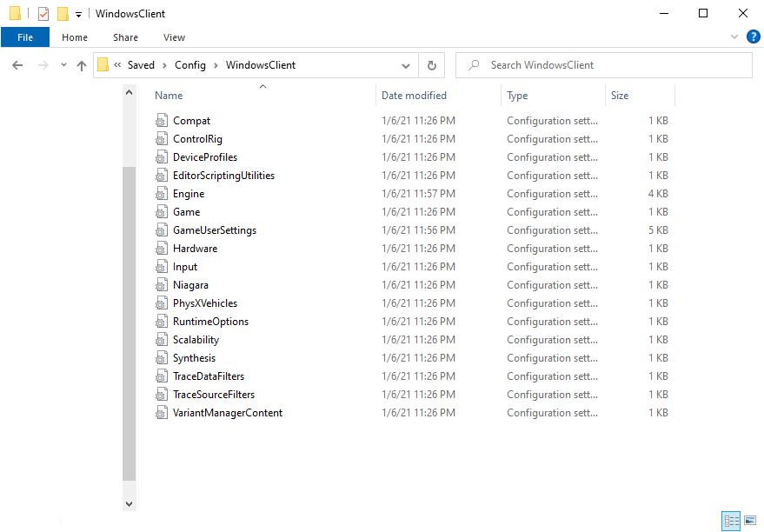The height and width of the screenshot is (532, 764).
Task: Select the ControlRig config file icon
Action: click(162, 139)
